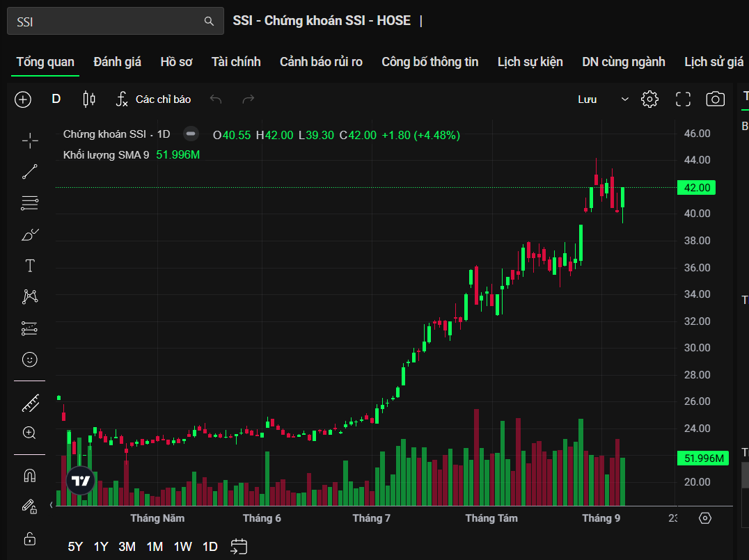The width and height of the screenshot is (749, 560).
Task: View the Lịch sự kiện tab
Action: coord(530,62)
